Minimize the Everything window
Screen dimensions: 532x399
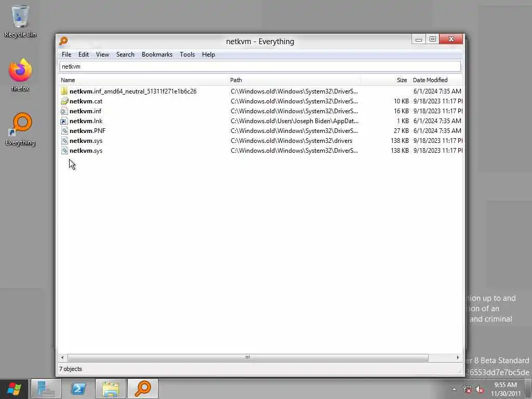point(419,39)
